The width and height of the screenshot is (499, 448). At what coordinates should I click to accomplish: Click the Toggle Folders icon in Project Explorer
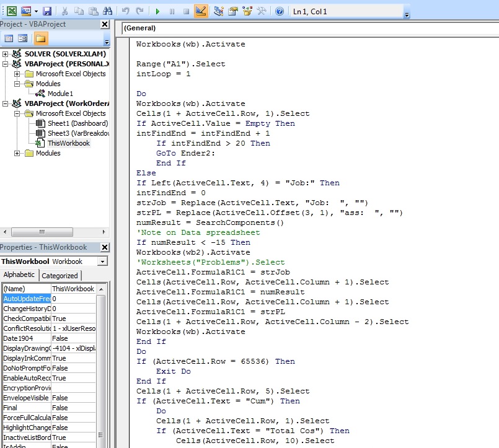(40, 38)
